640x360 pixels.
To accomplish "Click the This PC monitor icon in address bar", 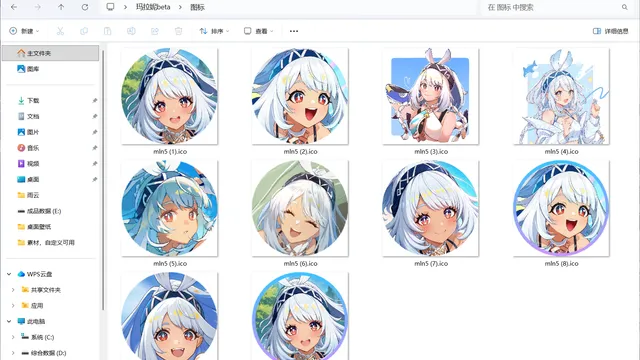I will coord(110,7).
